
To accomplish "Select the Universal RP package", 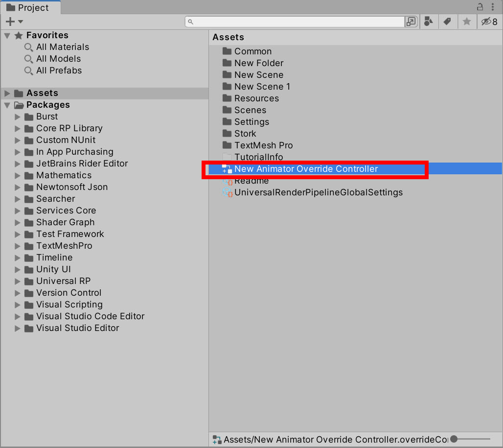I will 63,281.
